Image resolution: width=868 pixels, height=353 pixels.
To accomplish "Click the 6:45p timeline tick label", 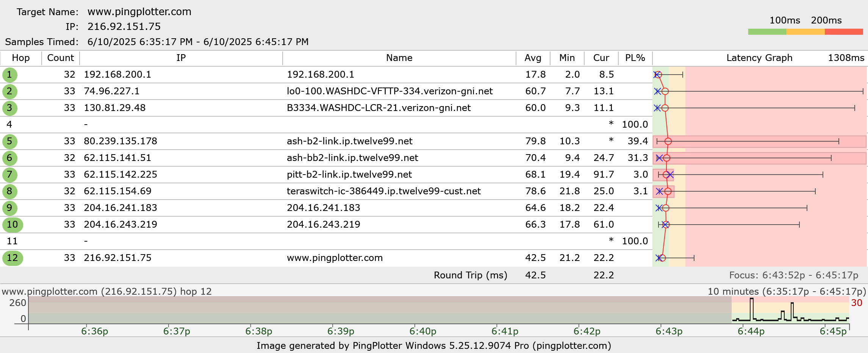I will (833, 331).
